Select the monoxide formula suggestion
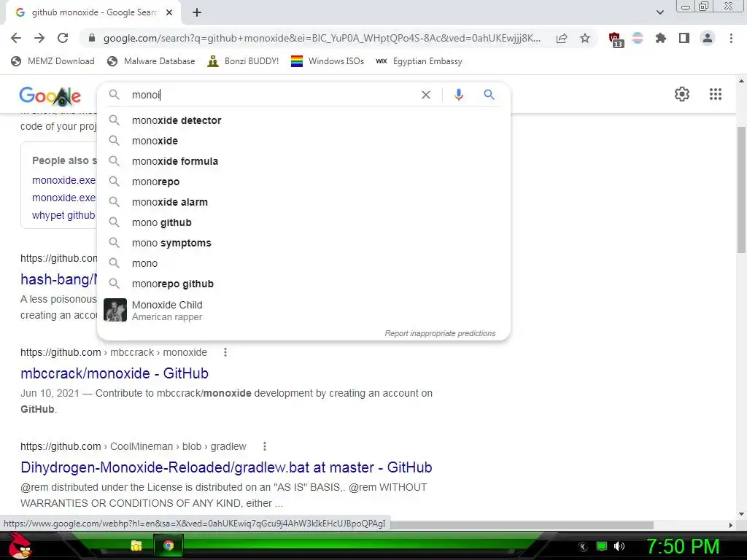The height and width of the screenshot is (560, 747). click(x=303, y=161)
